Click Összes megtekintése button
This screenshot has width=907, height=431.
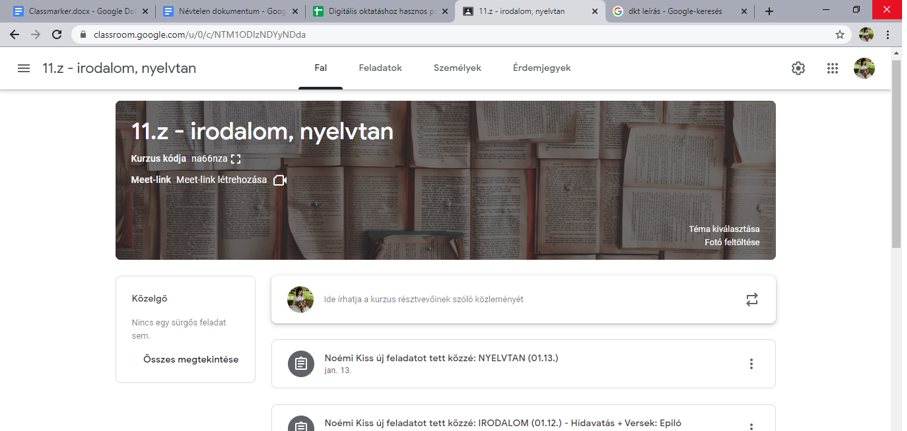coord(191,360)
